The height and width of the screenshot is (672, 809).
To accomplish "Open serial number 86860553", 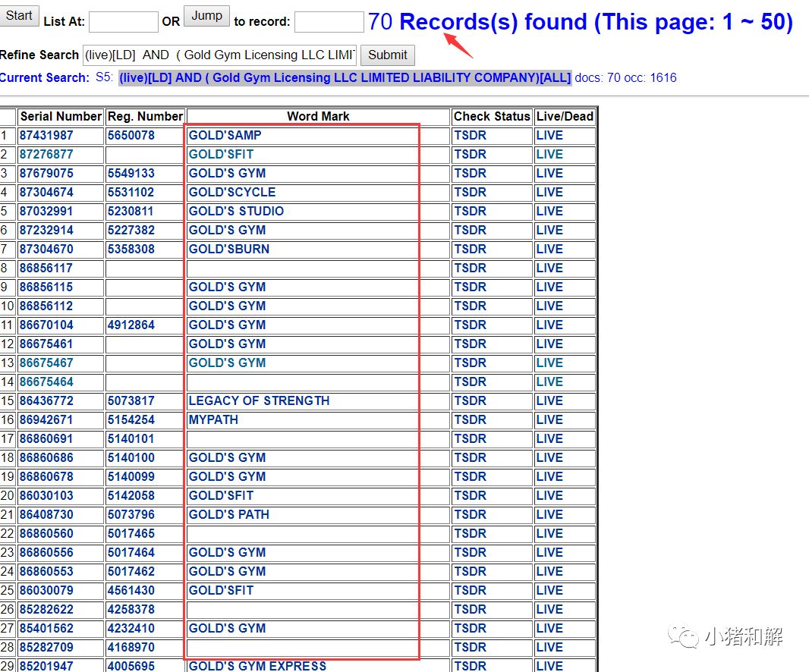I will click(46, 572).
